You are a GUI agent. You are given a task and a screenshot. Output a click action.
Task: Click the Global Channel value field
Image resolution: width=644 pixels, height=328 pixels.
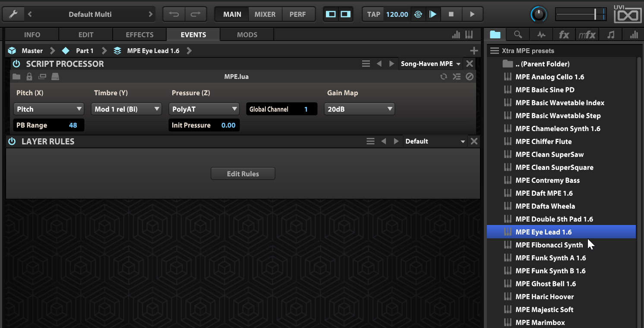coord(282,109)
